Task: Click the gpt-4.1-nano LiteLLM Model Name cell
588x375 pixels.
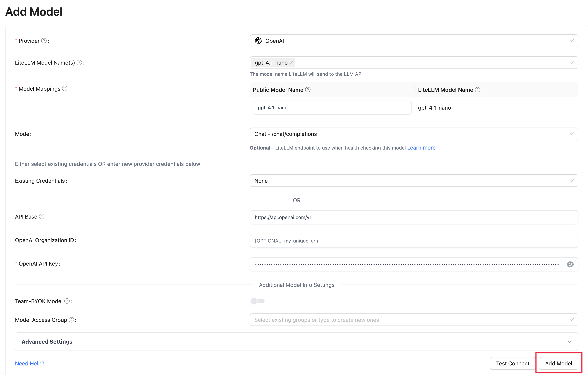Action: tap(434, 108)
